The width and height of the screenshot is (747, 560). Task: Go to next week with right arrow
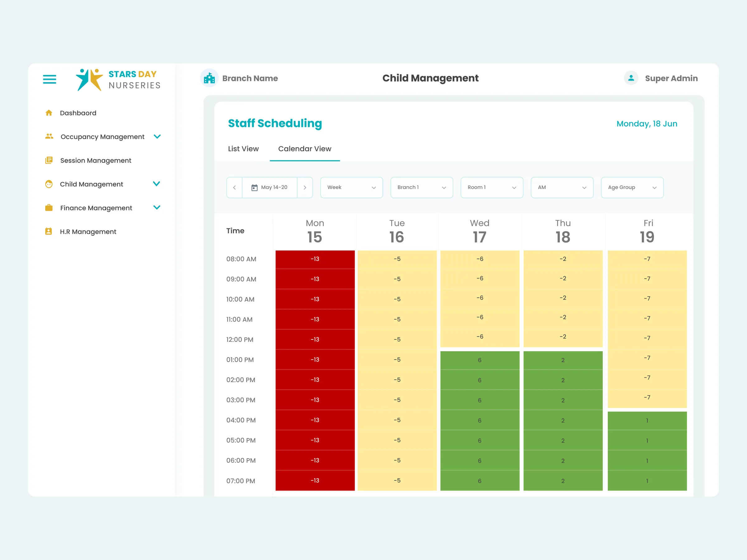pyautogui.click(x=305, y=187)
